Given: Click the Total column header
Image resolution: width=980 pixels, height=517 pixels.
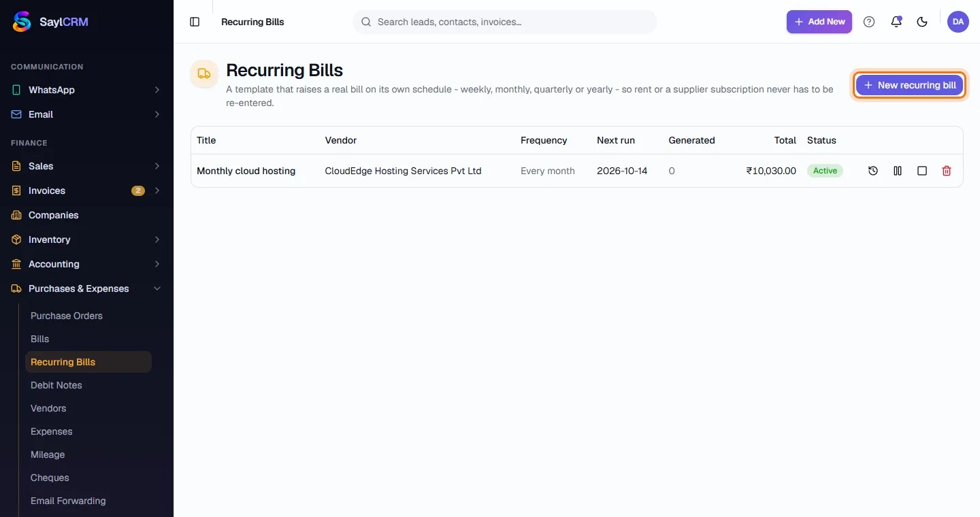Looking at the screenshot, I should pos(785,140).
